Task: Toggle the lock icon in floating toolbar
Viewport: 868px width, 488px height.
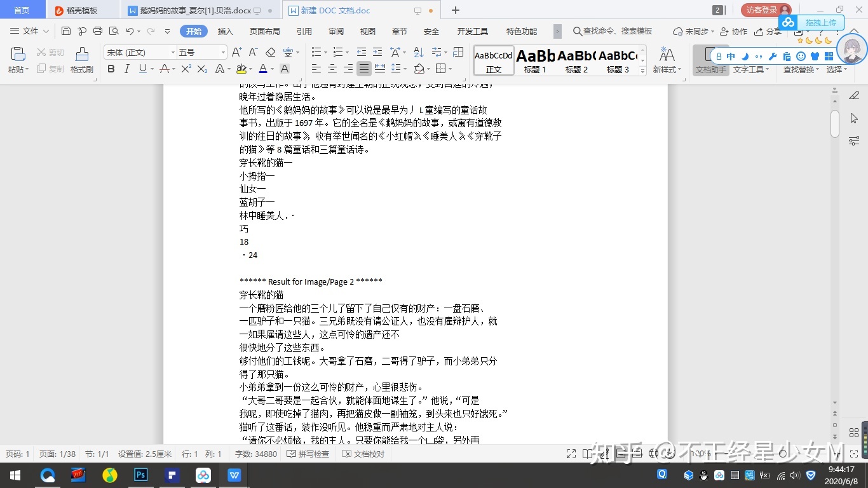Action: pyautogui.click(x=719, y=57)
